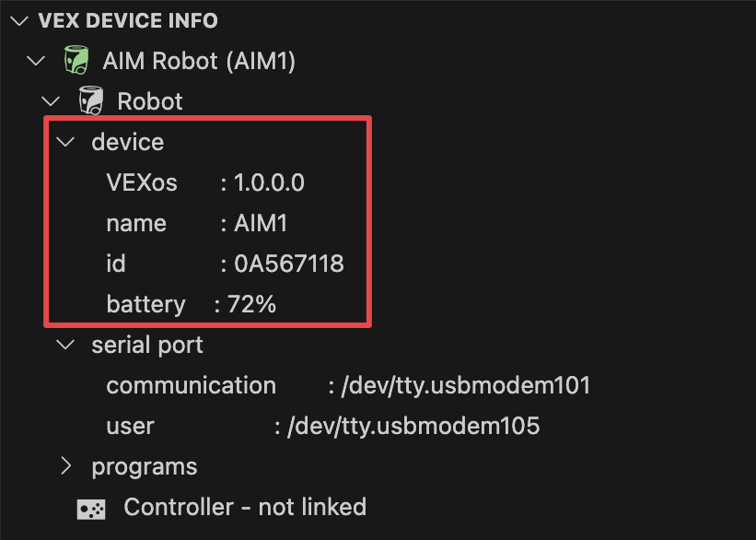Screen dimensions: 756x540
Task: Click the robot icon next to AIM1 label
Action: (x=76, y=59)
